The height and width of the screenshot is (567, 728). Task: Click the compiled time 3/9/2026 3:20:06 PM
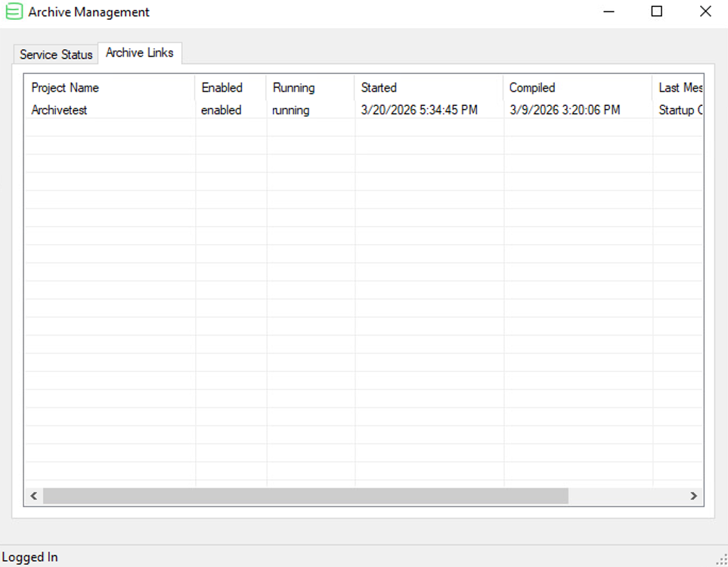pos(565,110)
